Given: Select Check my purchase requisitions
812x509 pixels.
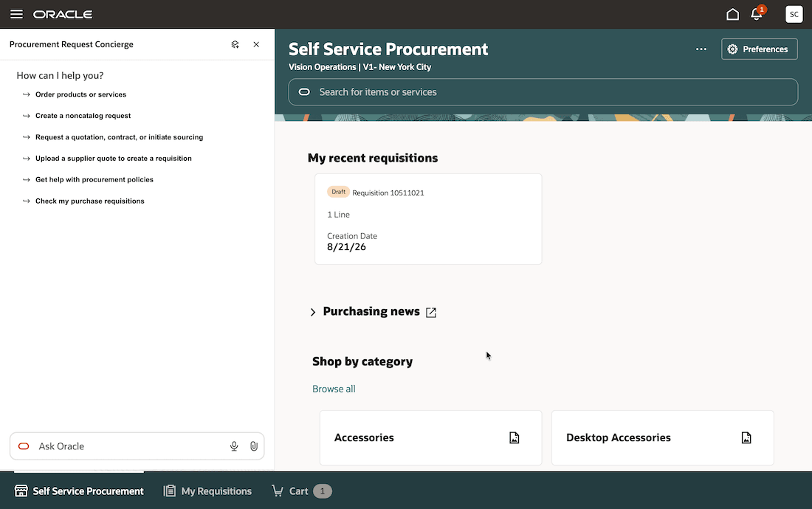Looking at the screenshot, I should point(89,201).
